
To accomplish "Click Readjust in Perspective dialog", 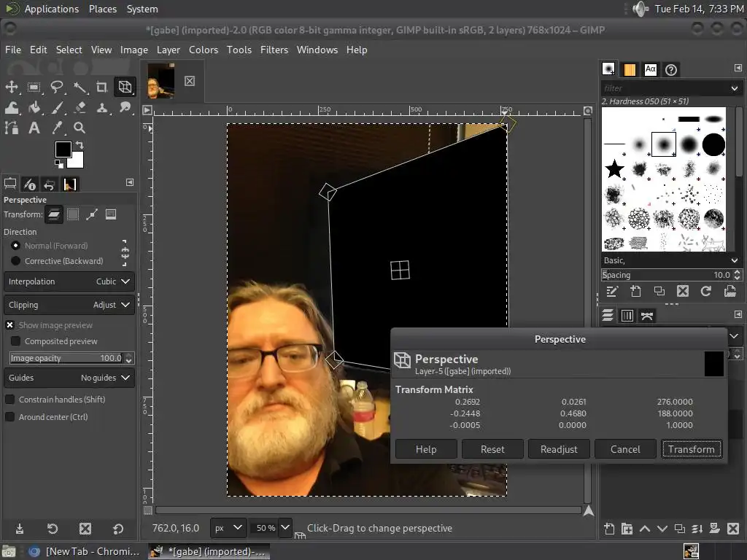I will [559, 449].
